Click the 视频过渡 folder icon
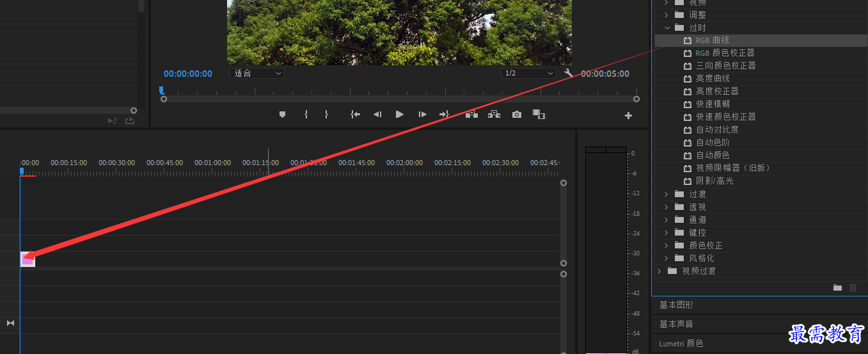This screenshot has height=354, width=868. pos(672,271)
